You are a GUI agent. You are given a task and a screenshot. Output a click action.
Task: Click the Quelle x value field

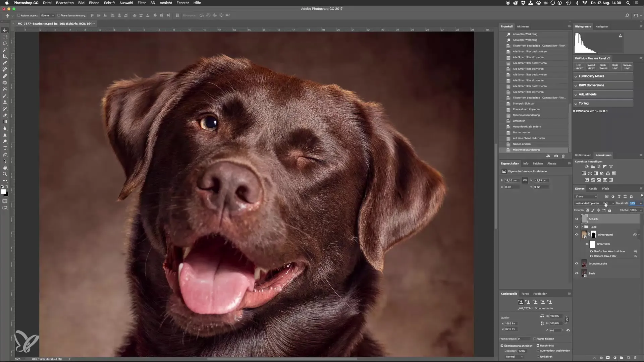pyautogui.click(x=511, y=323)
